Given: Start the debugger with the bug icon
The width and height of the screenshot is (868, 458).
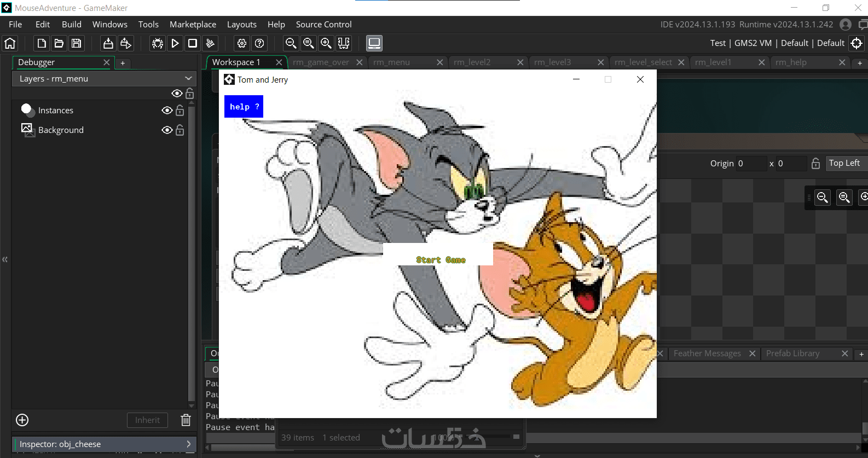Looking at the screenshot, I should [158, 43].
